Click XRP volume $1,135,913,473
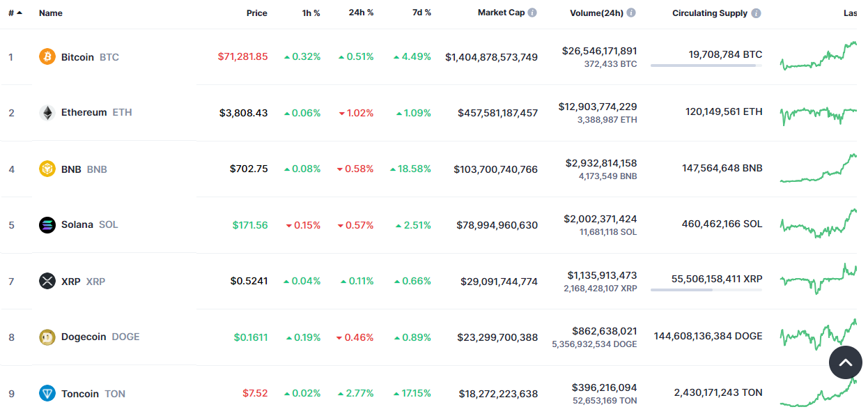Image resolution: width=868 pixels, height=414 pixels. (x=602, y=275)
